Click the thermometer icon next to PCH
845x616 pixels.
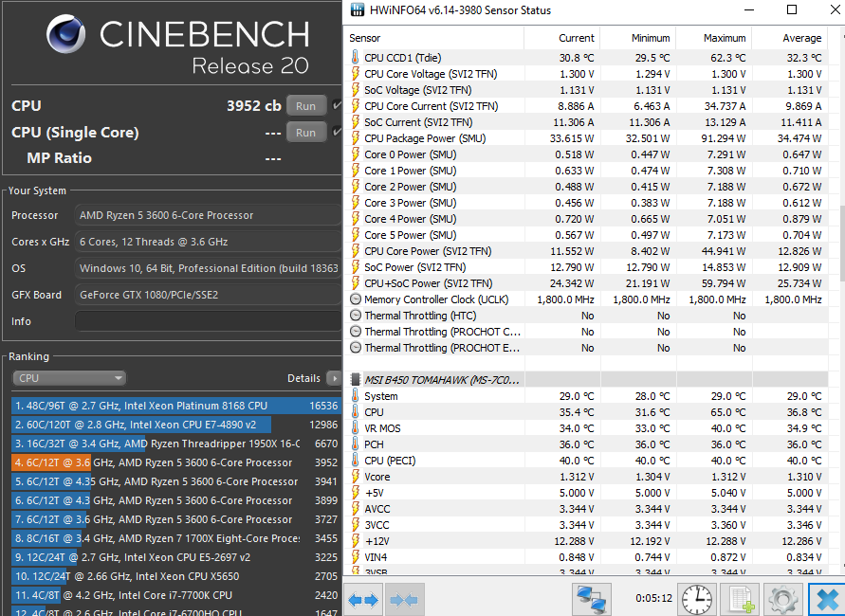coord(355,444)
